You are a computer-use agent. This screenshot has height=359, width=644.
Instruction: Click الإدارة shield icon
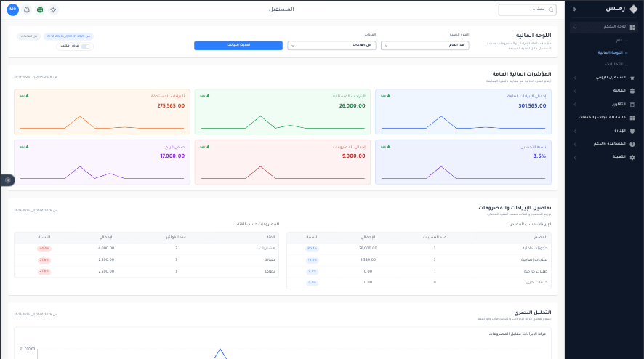[x=632, y=131]
